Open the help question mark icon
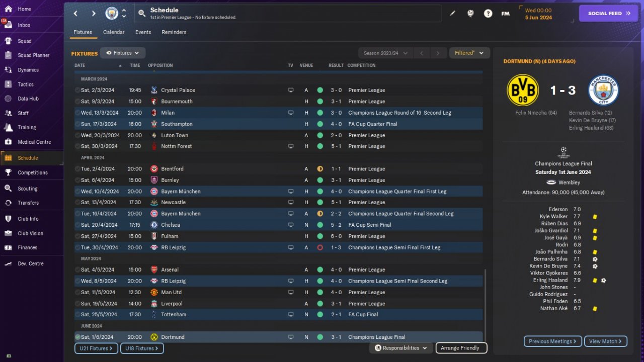 pos(488,14)
